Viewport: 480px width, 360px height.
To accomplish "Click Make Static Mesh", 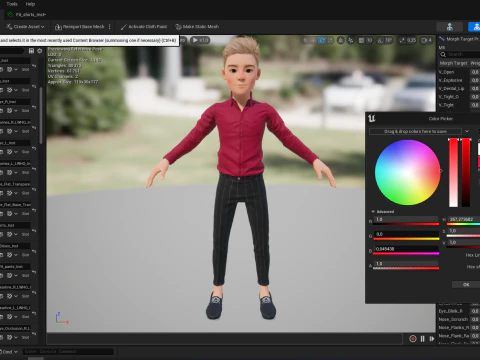I will point(197,27).
